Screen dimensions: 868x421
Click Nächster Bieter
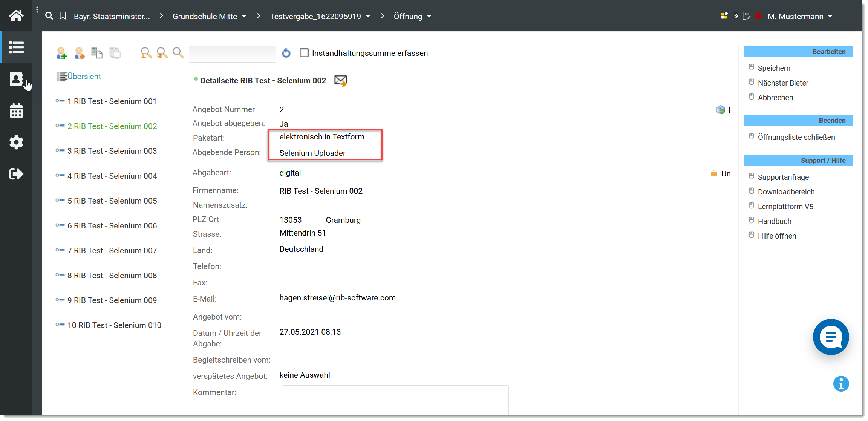(x=783, y=83)
